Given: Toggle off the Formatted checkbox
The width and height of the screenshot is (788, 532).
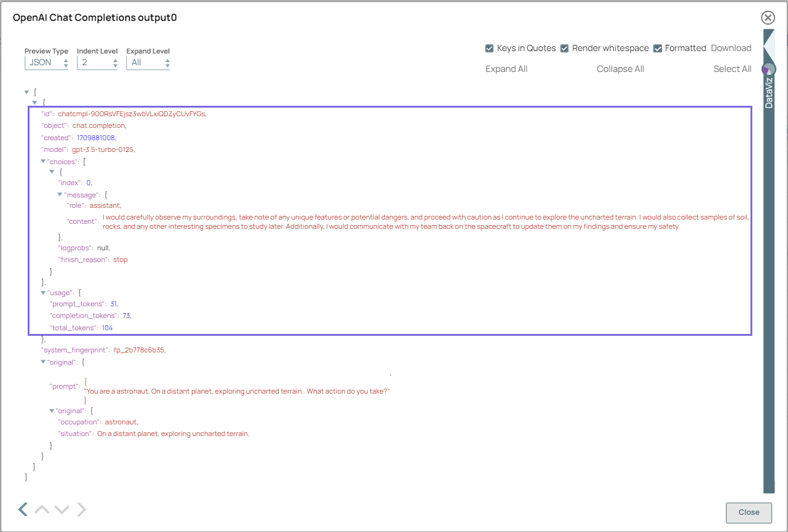Looking at the screenshot, I should [x=657, y=48].
